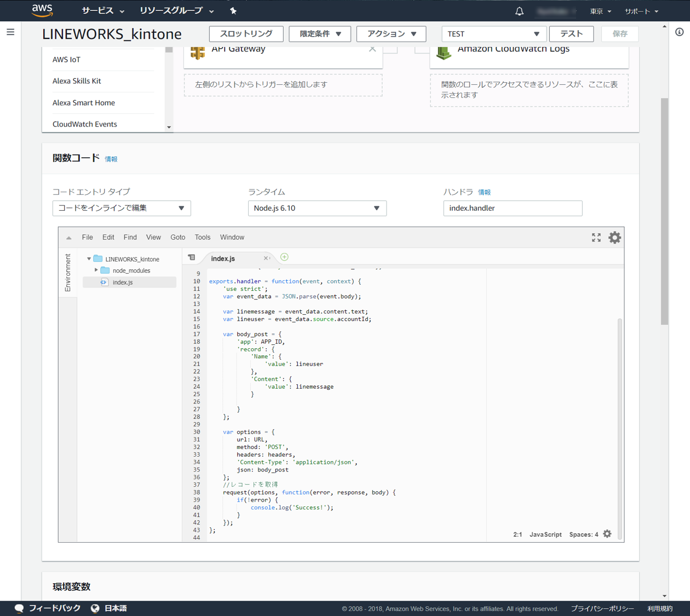Add new editor tab with plus icon

click(284, 257)
